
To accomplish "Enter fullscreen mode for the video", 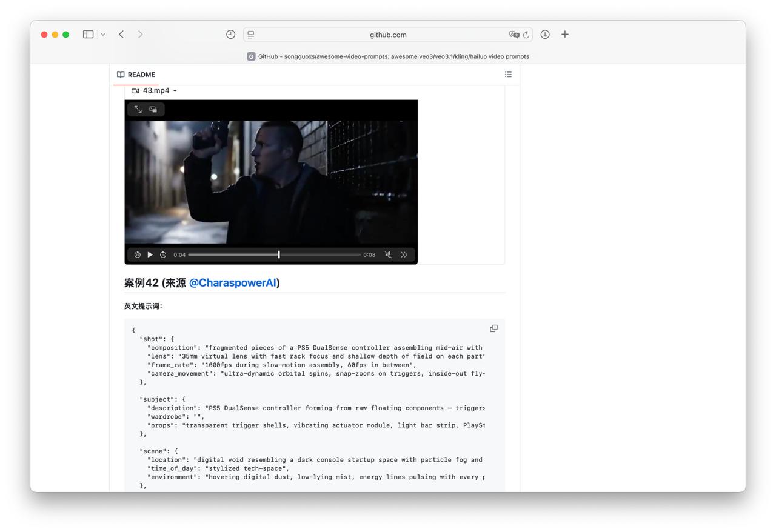I will (138, 110).
